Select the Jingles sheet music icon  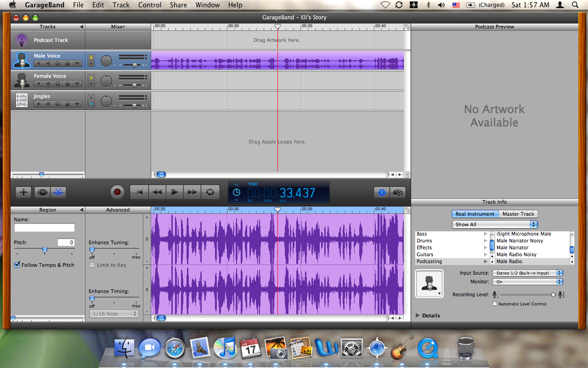22,100
